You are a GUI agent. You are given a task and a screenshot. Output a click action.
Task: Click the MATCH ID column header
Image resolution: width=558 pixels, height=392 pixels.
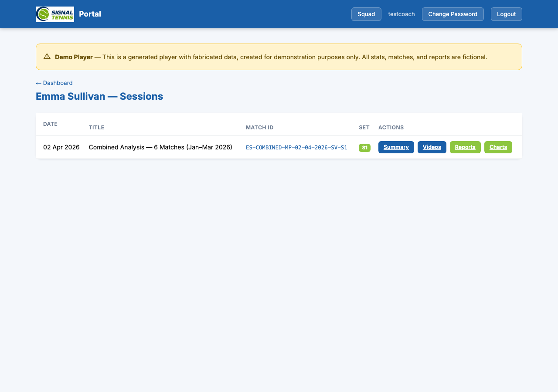(x=259, y=127)
